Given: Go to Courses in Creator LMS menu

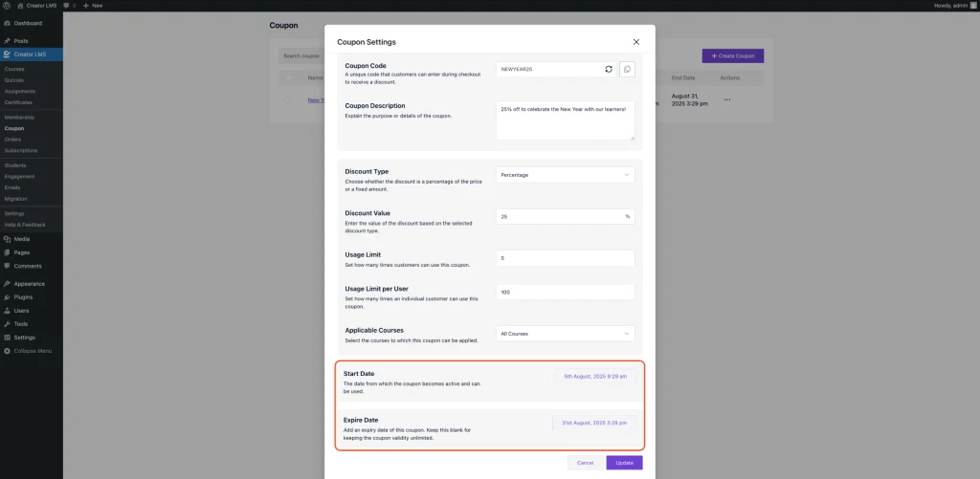Looking at the screenshot, I should tap(14, 70).
